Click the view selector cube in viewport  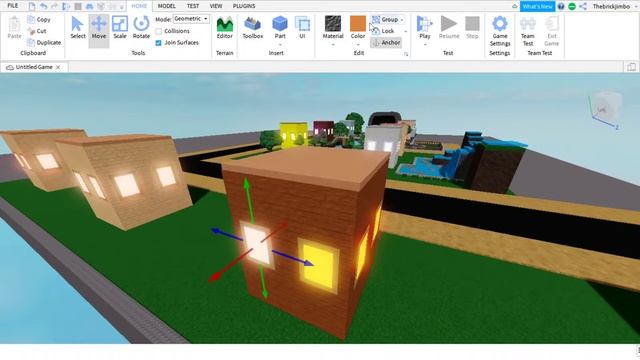[607, 106]
